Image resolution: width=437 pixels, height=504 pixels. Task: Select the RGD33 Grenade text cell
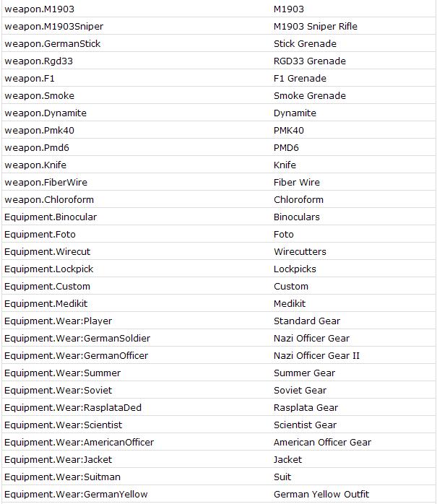pos(309,61)
